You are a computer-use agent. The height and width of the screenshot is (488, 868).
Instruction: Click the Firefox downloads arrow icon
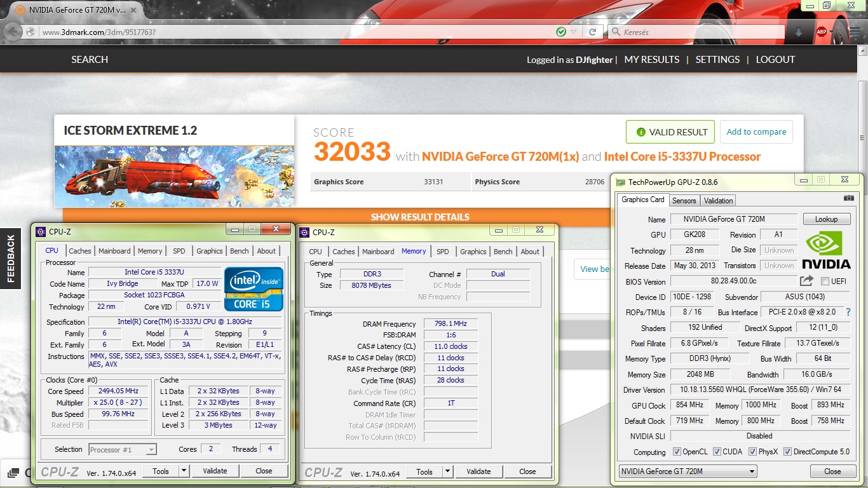pos(799,32)
